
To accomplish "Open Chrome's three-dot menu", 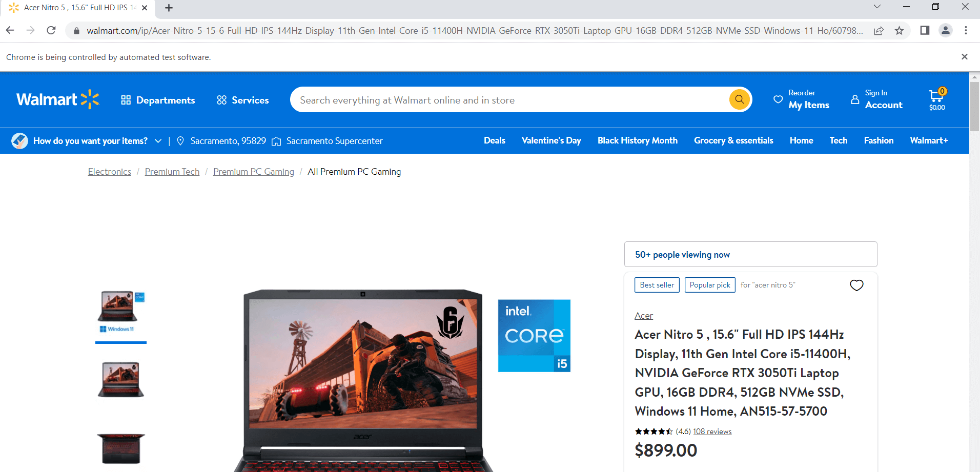I will [x=966, y=30].
